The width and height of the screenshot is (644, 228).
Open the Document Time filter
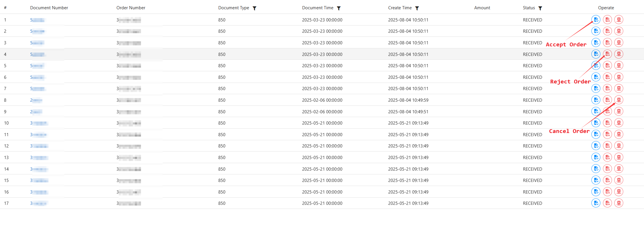(339, 8)
